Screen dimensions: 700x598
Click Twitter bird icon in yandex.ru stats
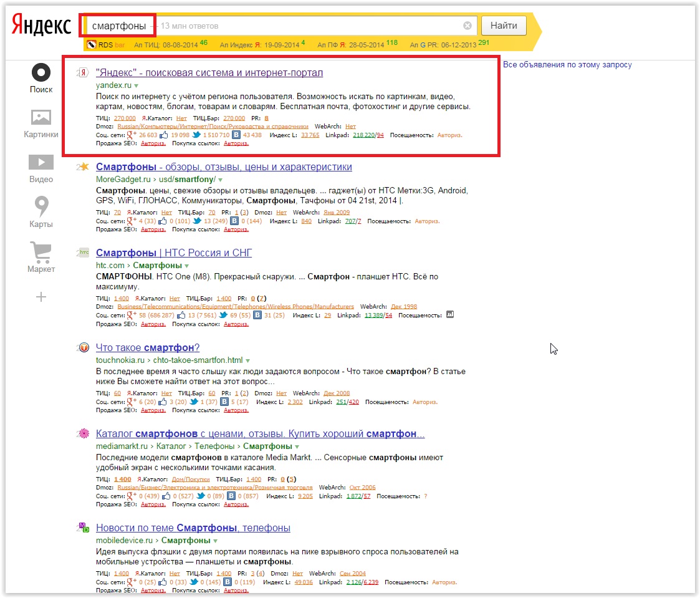196,135
